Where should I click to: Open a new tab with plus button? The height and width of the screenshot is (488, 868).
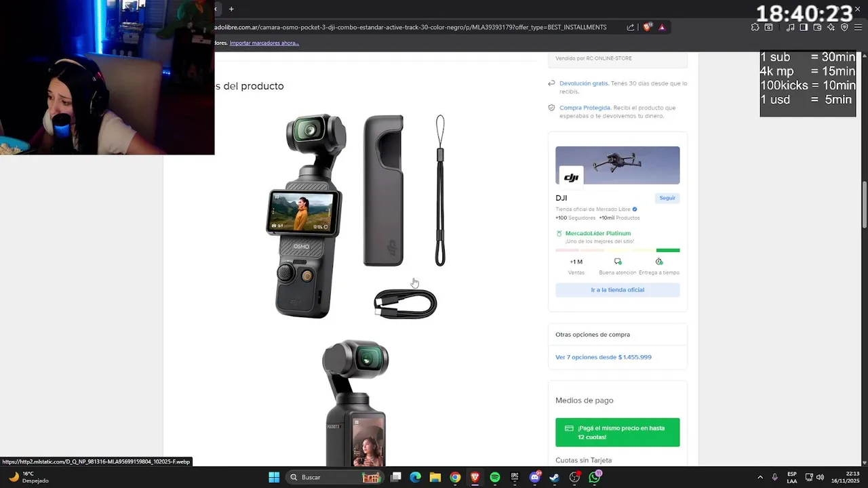coord(231,9)
